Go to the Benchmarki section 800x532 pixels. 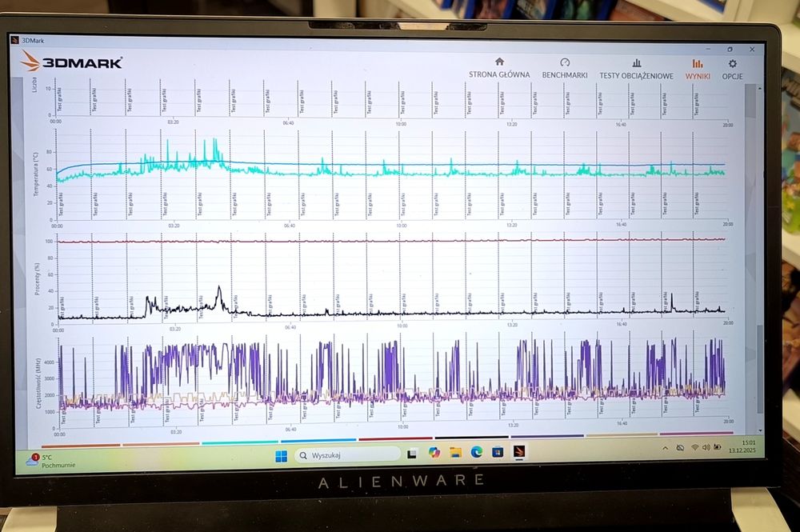coord(565,68)
